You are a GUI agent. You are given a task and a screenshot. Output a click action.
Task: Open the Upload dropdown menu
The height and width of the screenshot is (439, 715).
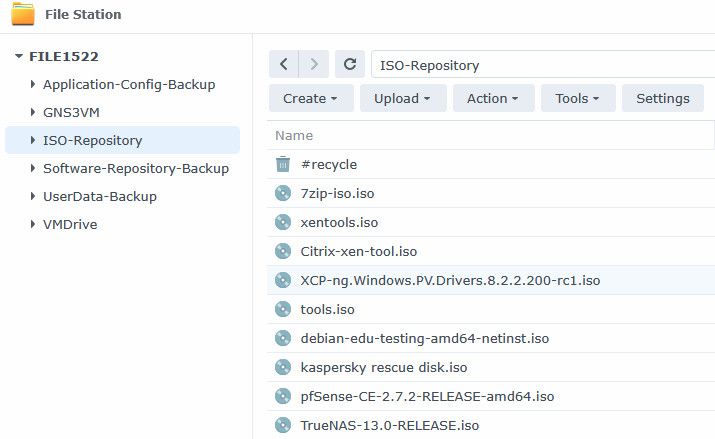pos(402,98)
